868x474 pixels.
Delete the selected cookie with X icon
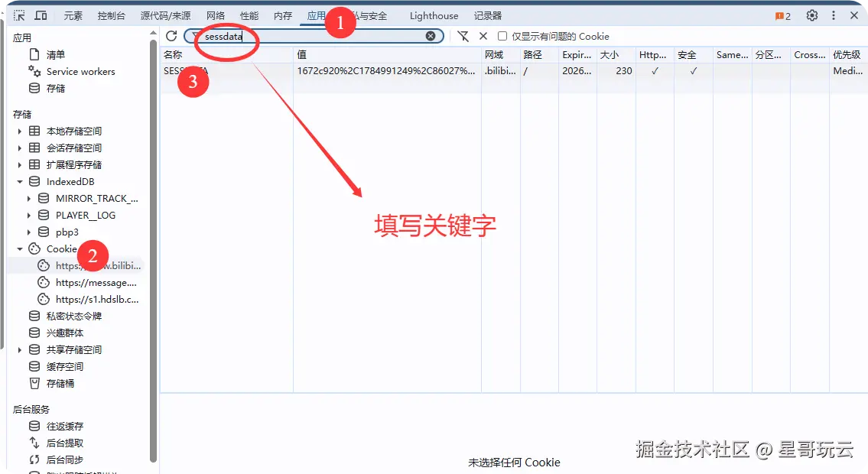(483, 36)
